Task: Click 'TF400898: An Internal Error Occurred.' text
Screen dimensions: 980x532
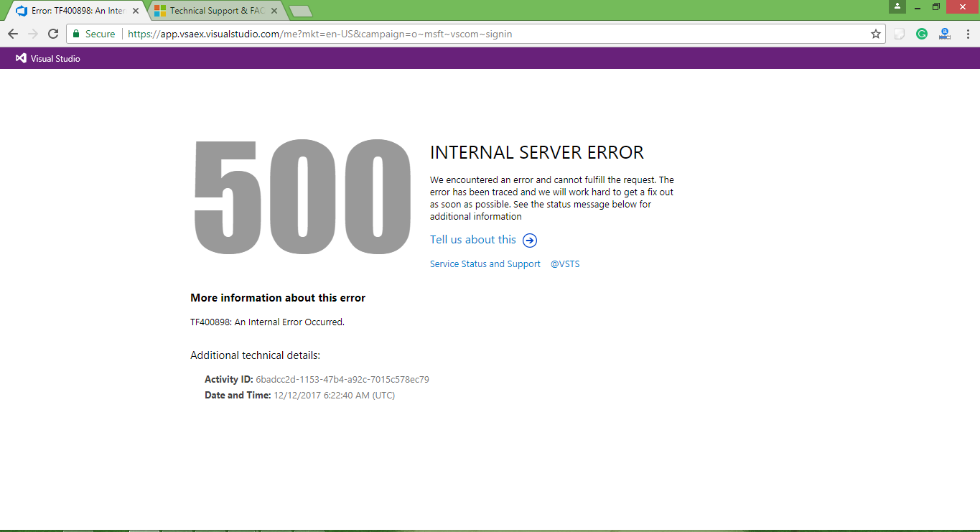Action: [267, 322]
